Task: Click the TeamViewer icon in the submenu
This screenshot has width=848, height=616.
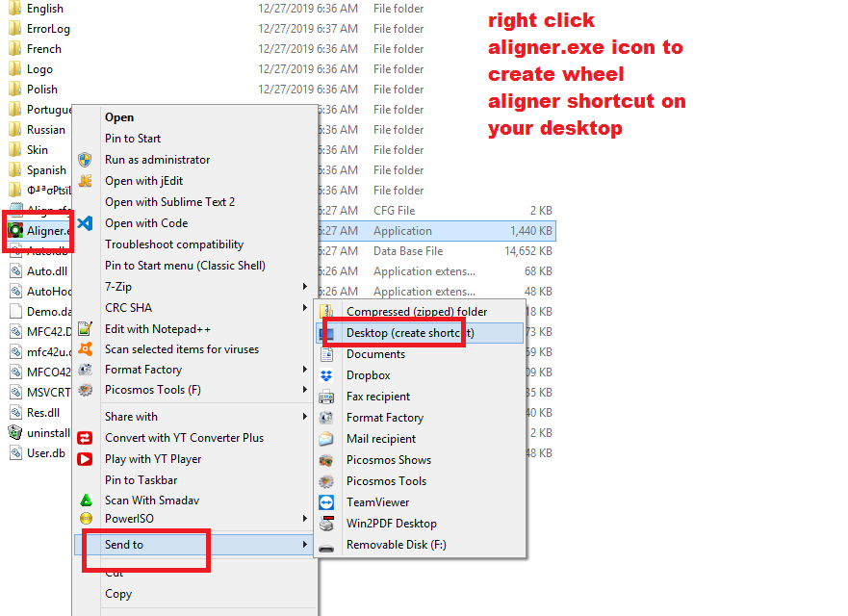Action: pyautogui.click(x=327, y=502)
